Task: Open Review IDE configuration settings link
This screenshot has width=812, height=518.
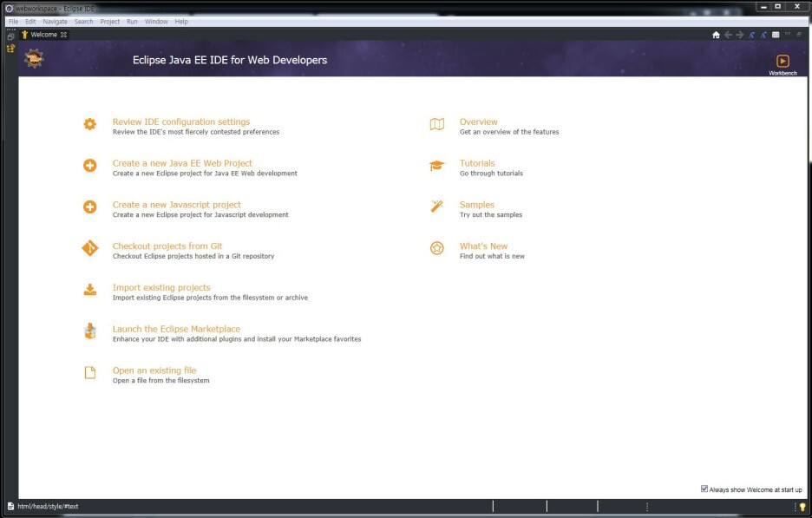Action: 181,121
